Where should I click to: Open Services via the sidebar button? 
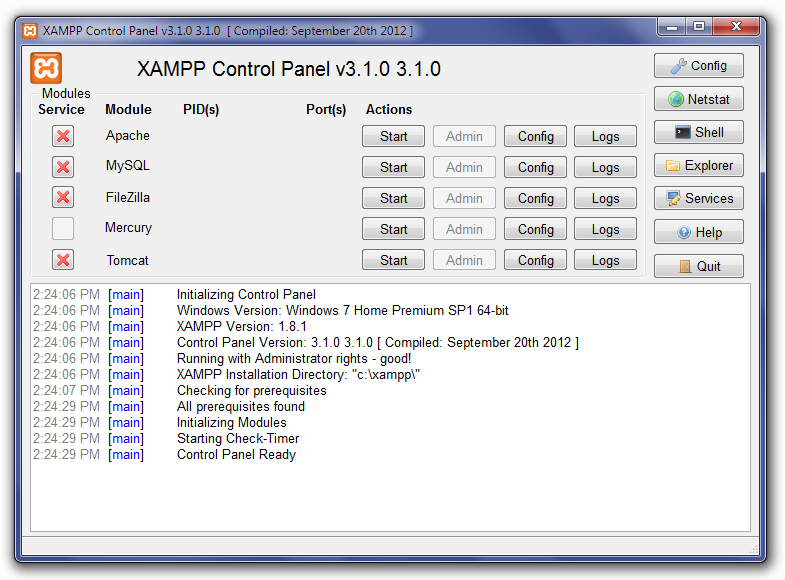[698, 198]
